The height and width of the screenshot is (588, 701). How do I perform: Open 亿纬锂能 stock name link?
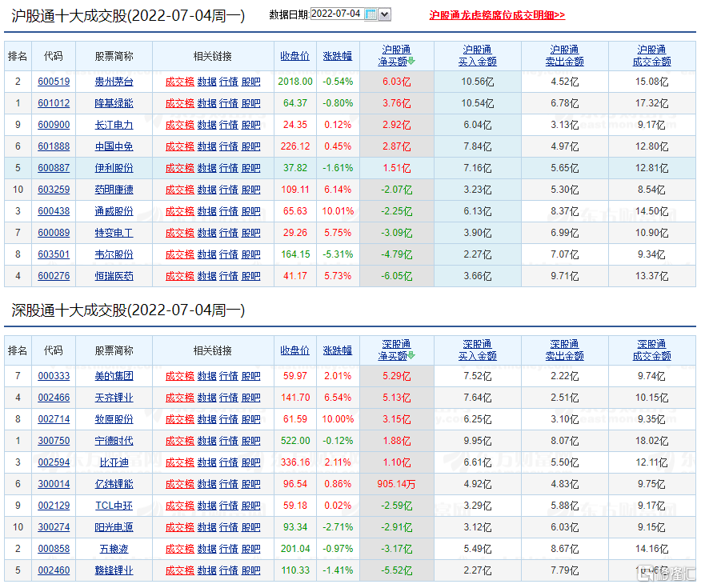pyautogui.click(x=114, y=484)
